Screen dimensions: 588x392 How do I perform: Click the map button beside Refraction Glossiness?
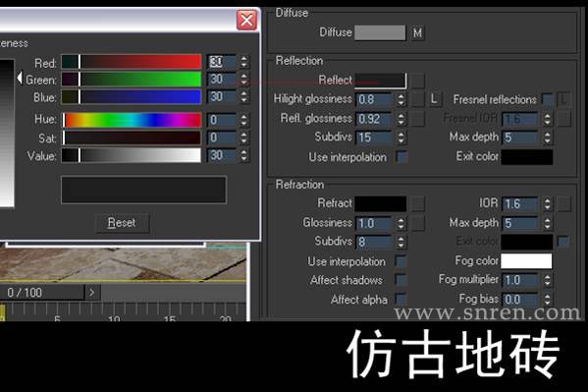click(418, 223)
